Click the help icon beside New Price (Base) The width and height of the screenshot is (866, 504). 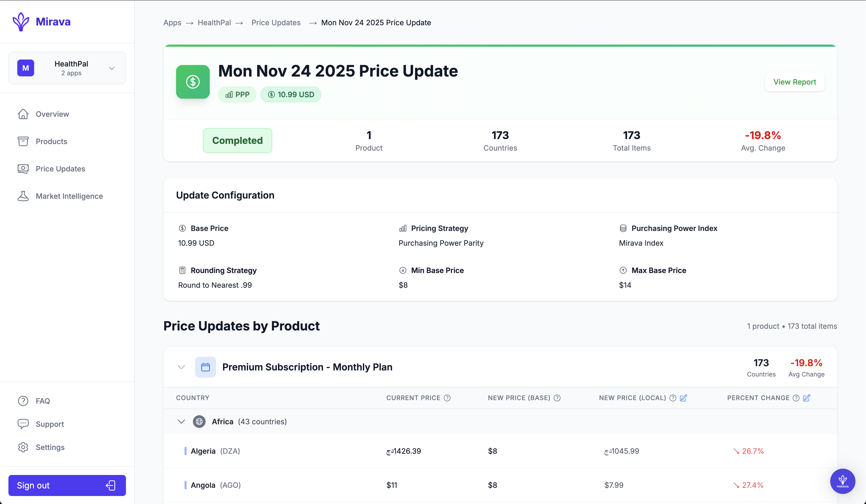coord(557,398)
